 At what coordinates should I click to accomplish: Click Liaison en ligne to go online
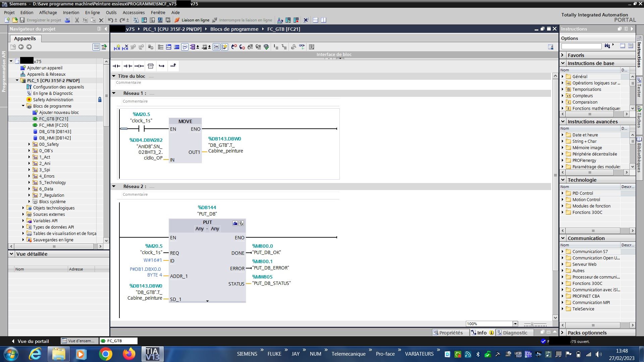coord(192,20)
